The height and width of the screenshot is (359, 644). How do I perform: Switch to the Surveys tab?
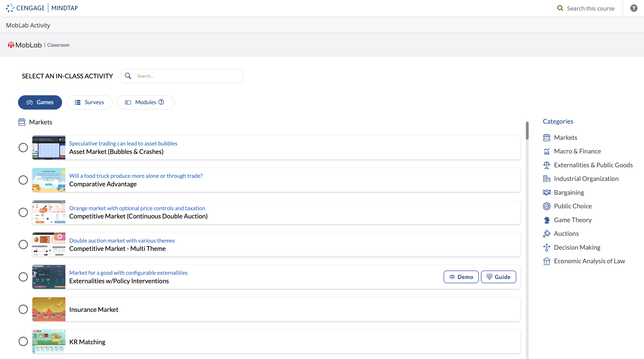pyautogui.click(x=89, y=102)
